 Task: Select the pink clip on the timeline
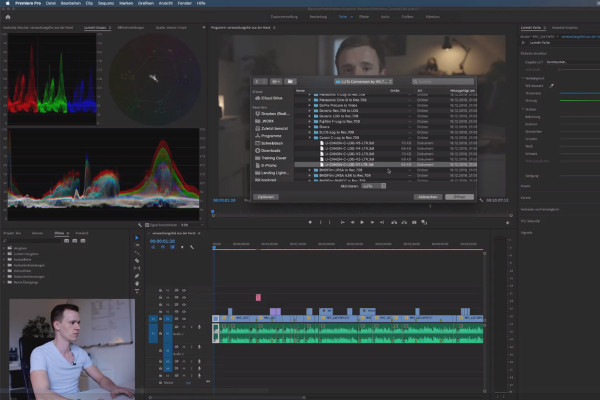tap(258, 297)
